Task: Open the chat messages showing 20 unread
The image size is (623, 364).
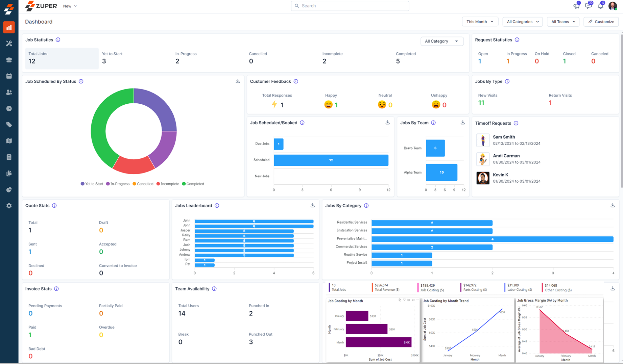Action: click(x=588, y=6)
